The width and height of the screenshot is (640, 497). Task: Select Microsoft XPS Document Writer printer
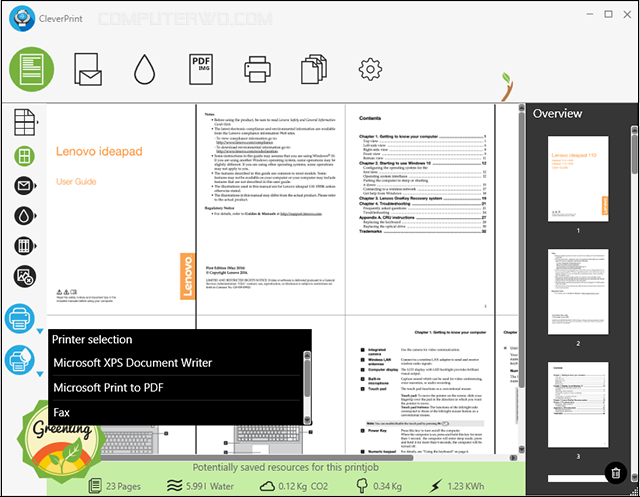click(176, 363)
